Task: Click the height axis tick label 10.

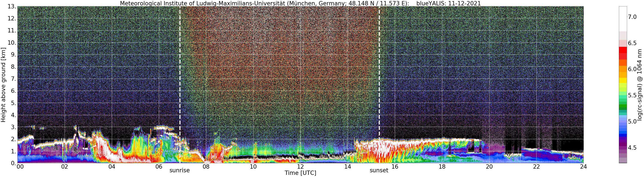Action: [x=12, y=43]
